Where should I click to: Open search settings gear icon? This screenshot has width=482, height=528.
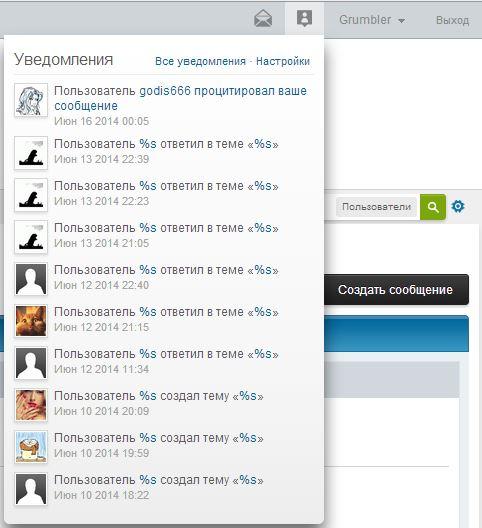(458, 206)
